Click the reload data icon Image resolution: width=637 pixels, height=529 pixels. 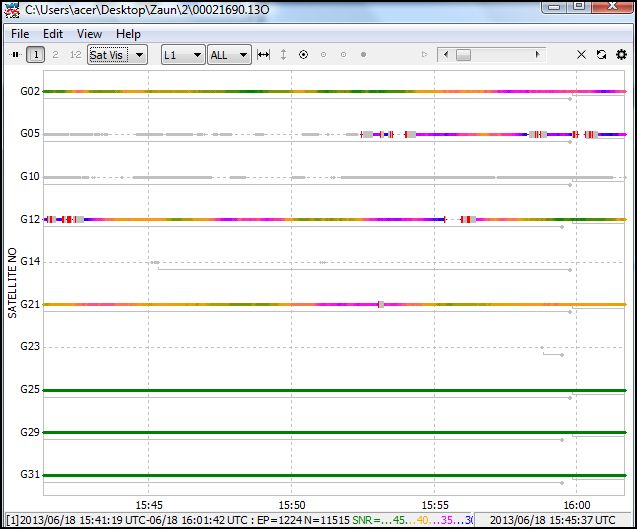601,55
